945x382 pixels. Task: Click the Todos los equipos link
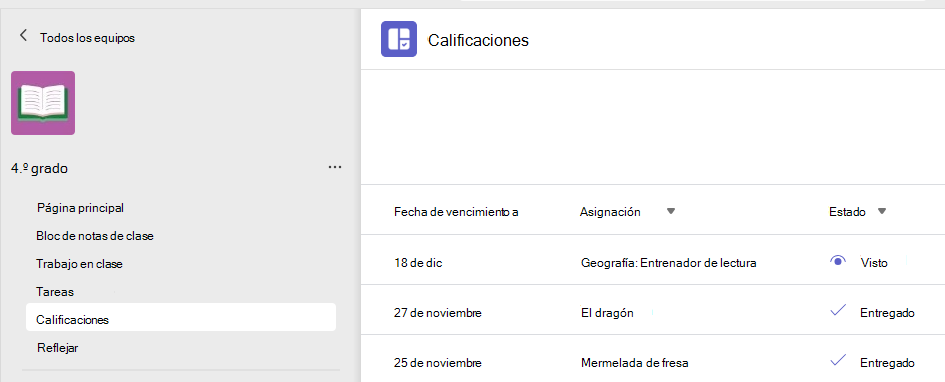point(87,38)
